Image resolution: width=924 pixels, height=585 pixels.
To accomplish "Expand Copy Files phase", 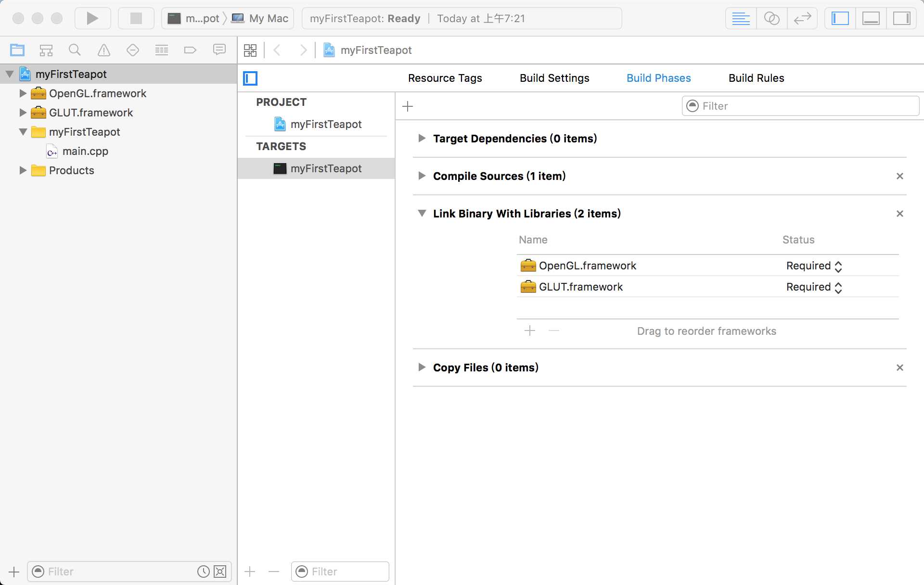I will tap(422, 368).
